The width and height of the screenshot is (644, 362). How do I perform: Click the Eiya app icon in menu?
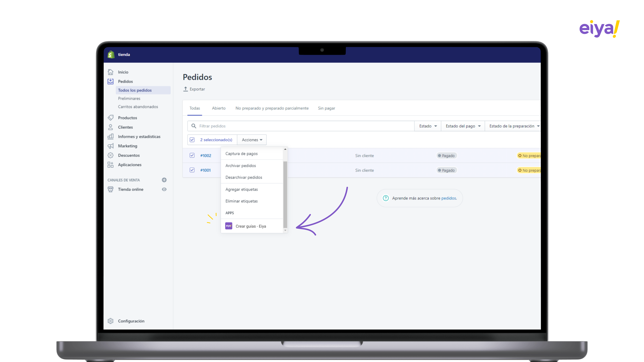[229, 226]
